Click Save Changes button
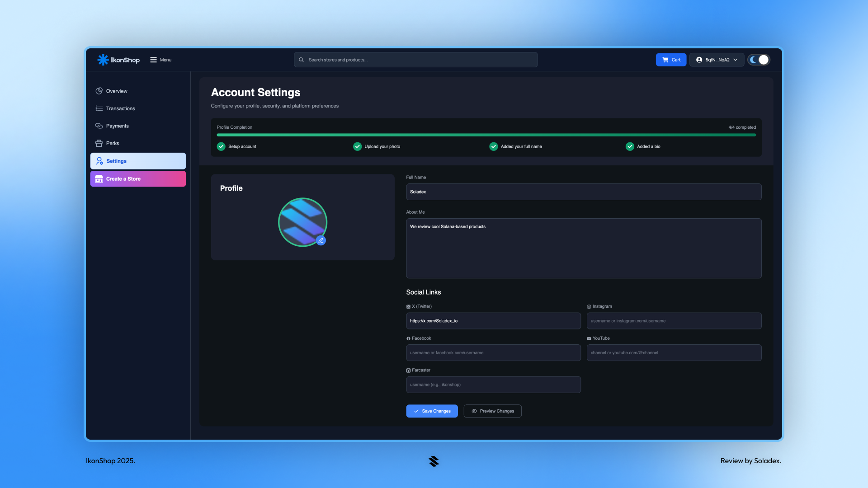 pyautogui.click(x=432, y=411)
